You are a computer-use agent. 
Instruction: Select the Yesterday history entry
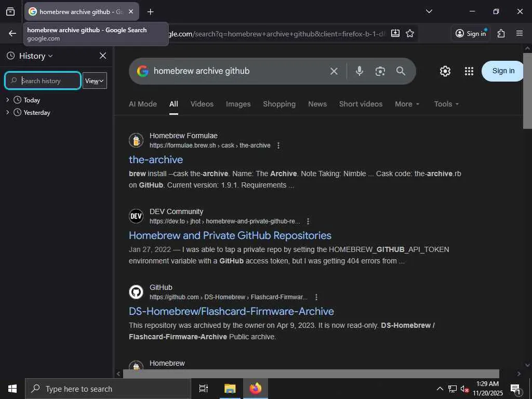click(x=37, y=113)
